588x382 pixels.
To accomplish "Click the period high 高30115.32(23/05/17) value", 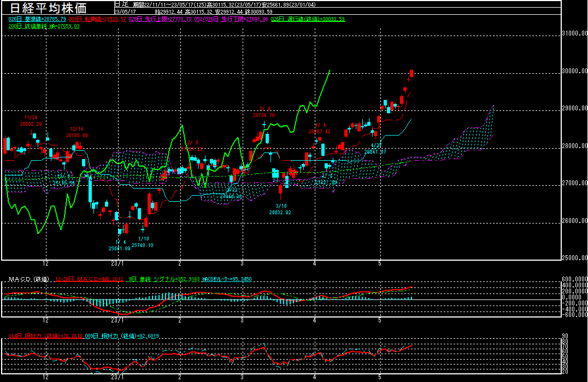I will coord(233,4).
